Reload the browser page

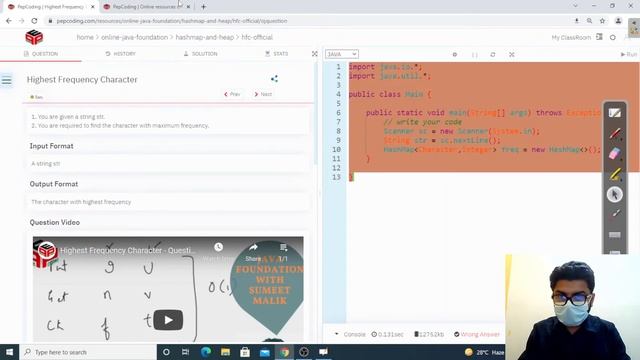click(34, 21)
